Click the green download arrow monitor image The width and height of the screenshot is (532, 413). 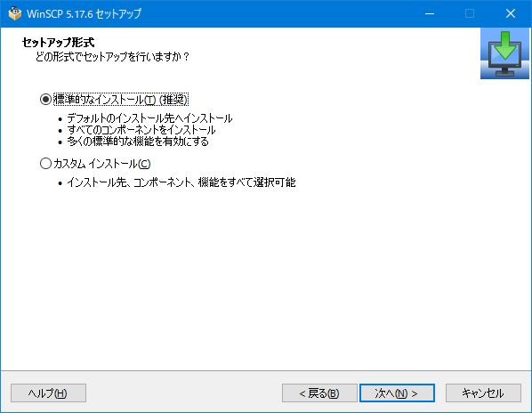tap(504, 53)
